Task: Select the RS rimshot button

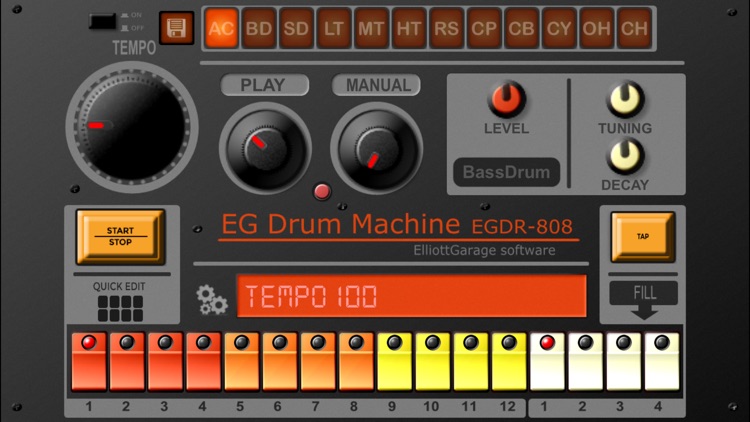Action: coord(446,28)
